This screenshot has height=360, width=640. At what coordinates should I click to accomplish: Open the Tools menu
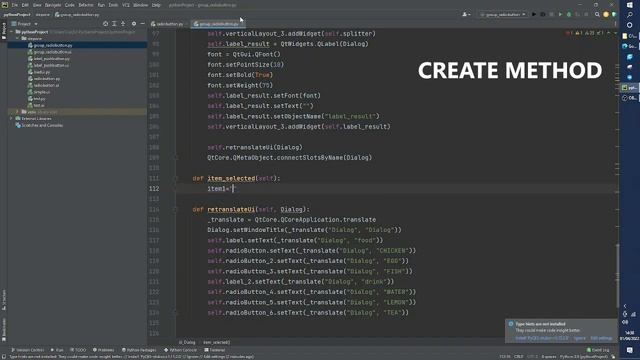[x=113, y=5]
